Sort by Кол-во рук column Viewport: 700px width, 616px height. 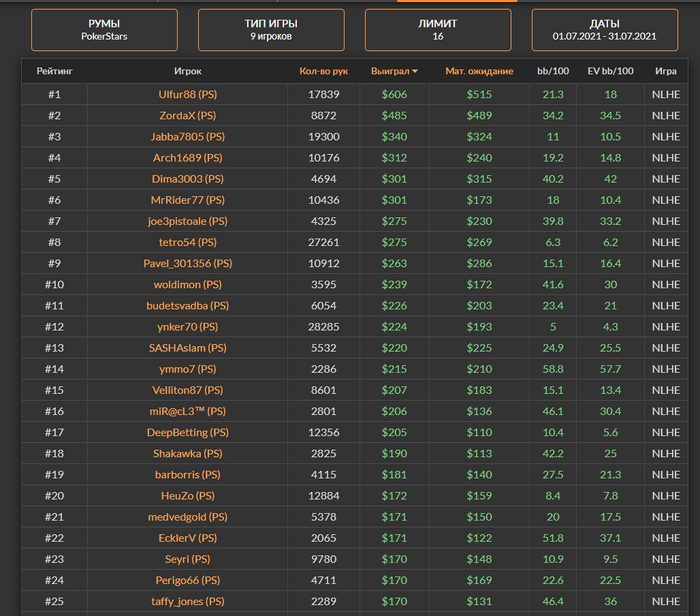click(323, 72)
